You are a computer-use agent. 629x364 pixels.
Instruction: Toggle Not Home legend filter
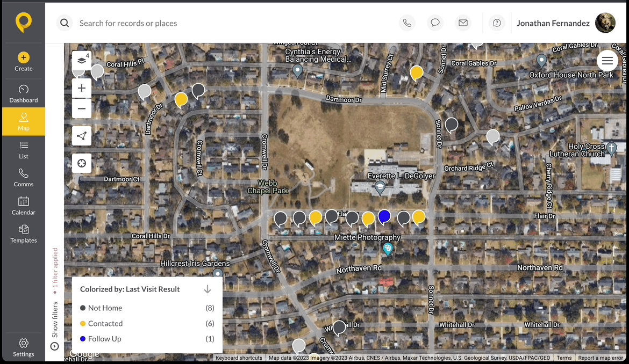pyautogui.click(x=105, y=308)
